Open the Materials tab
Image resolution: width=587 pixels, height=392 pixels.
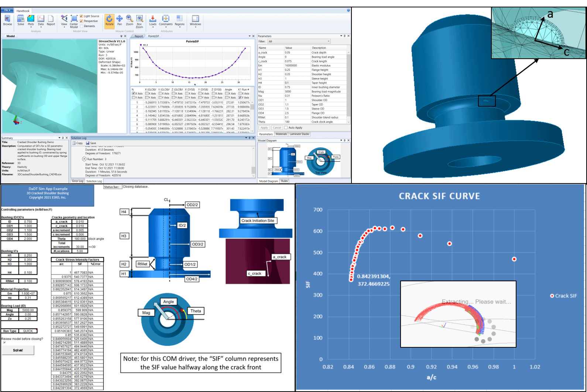[x=281, y=134]
